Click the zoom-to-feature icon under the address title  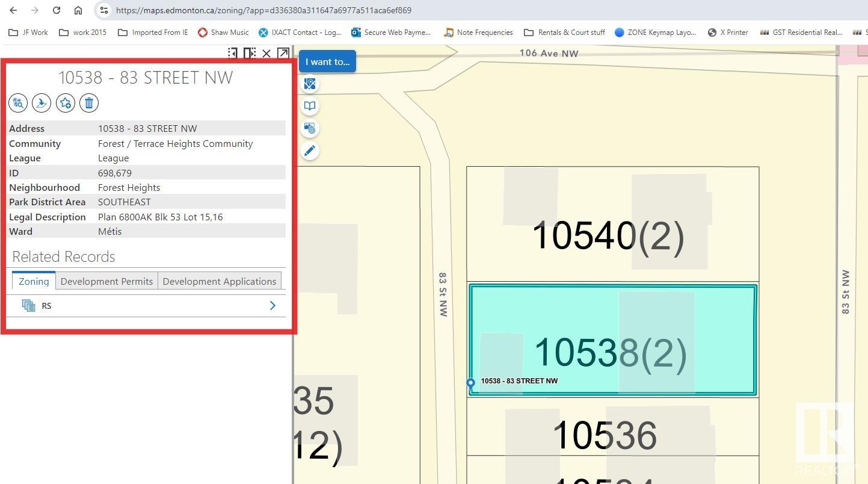[x=18, y=103]
